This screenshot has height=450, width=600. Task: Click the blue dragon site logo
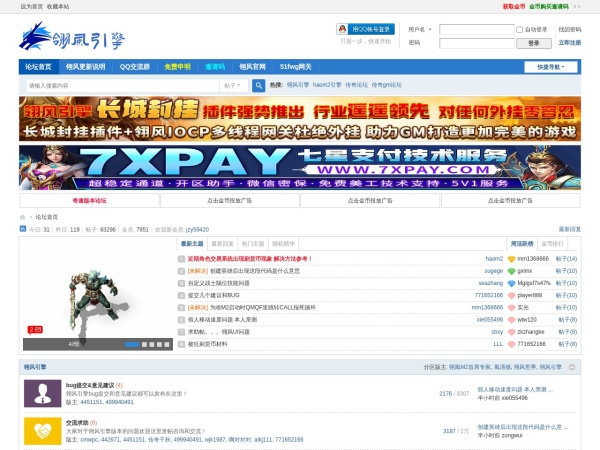(72, 37)
